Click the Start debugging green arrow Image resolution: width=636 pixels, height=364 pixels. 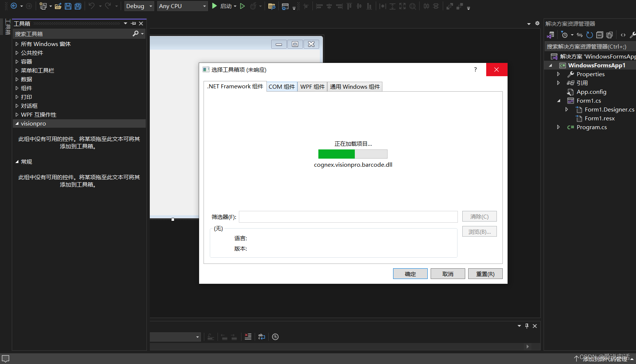(x=215, y=6)
